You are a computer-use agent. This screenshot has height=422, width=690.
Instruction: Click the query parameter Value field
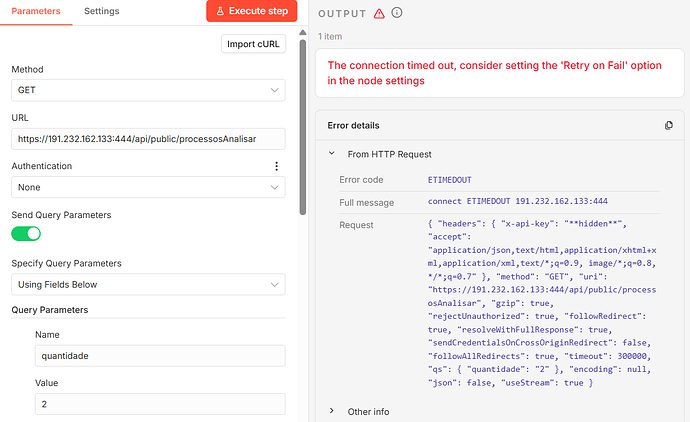coord(160,404)
